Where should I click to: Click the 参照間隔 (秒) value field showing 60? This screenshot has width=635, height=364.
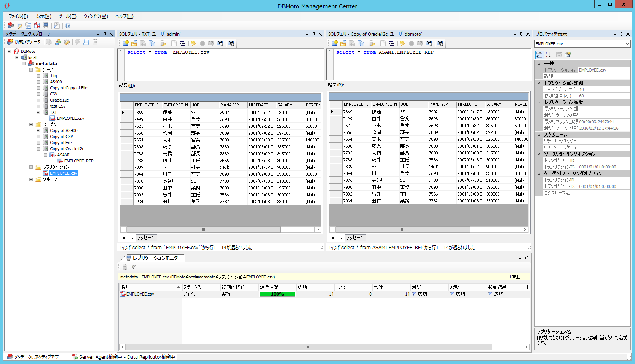(604, 96)
